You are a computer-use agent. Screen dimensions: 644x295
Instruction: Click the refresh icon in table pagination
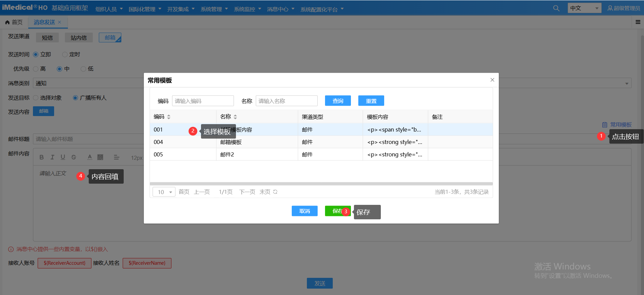275,192
